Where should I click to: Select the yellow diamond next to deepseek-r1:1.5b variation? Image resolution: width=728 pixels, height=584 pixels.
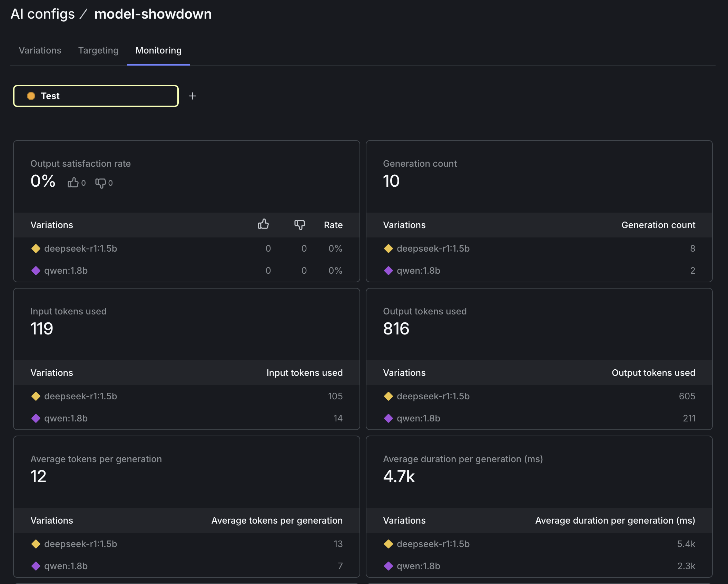36,248
